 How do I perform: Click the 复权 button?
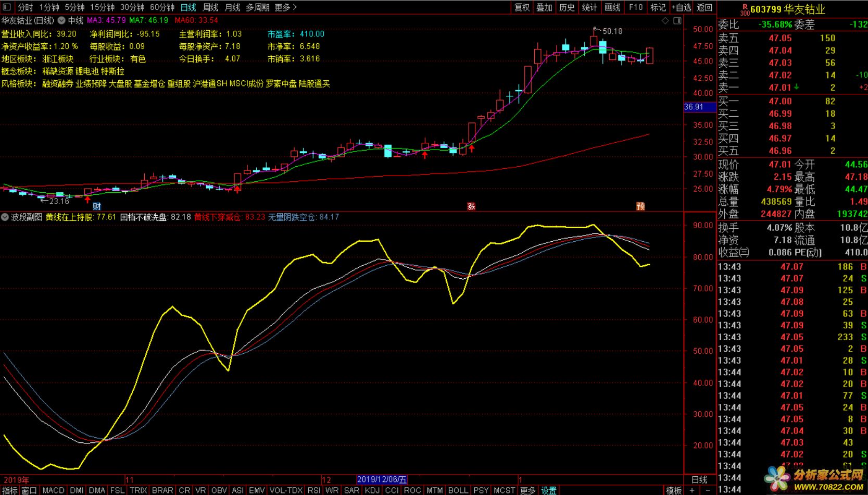point(522,7)
